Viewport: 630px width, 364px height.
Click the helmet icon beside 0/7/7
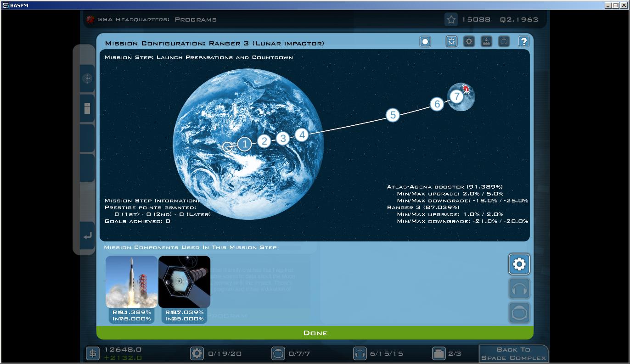coord(278,353)
